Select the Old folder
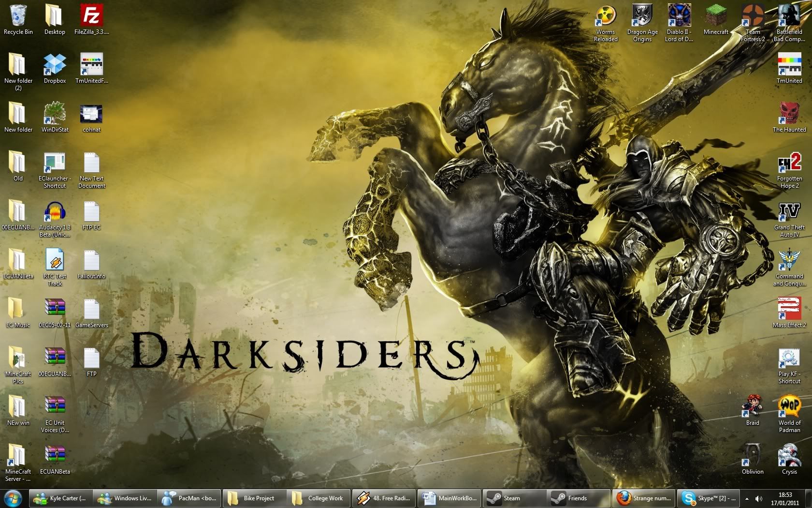 click(18, 166)
